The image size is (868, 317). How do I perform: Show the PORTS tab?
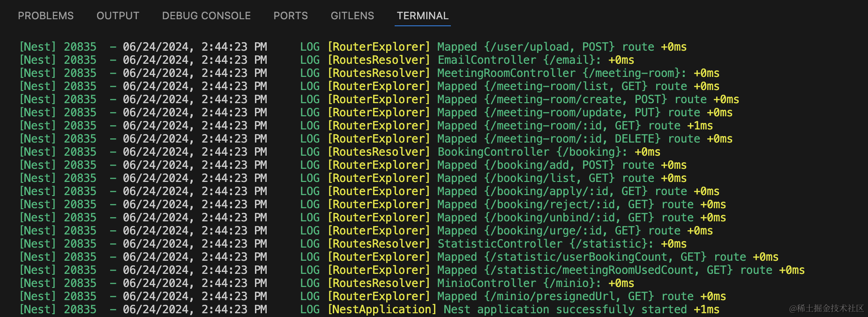[x=291, y=16]
